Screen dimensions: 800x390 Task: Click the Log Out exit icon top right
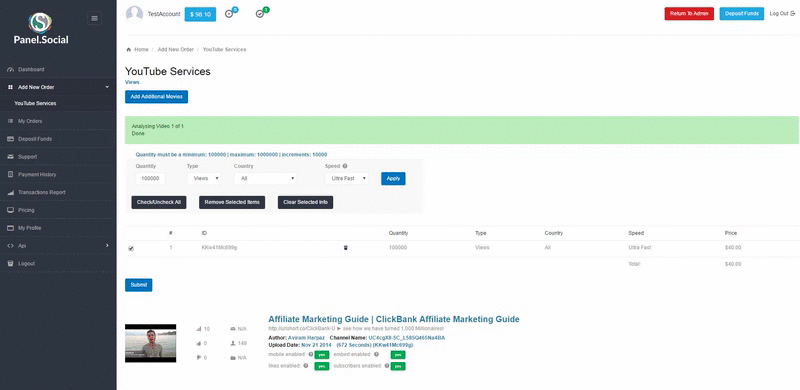[x=792, y=14]
